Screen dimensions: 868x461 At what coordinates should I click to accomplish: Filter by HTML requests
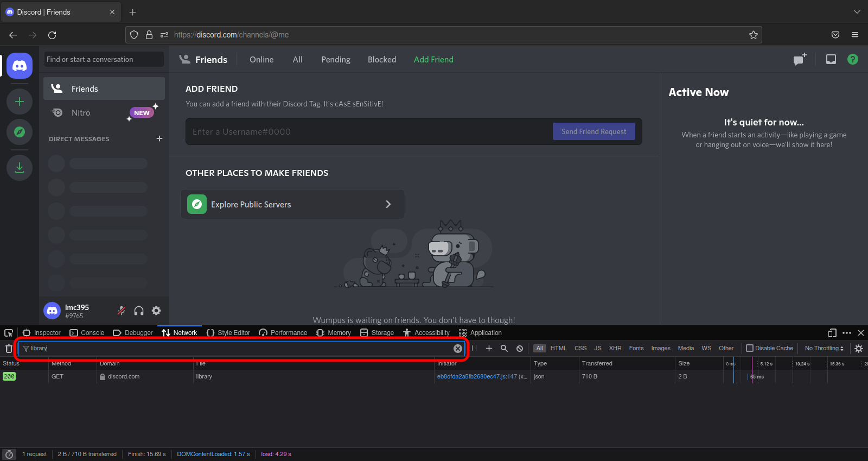pos(558,348)
